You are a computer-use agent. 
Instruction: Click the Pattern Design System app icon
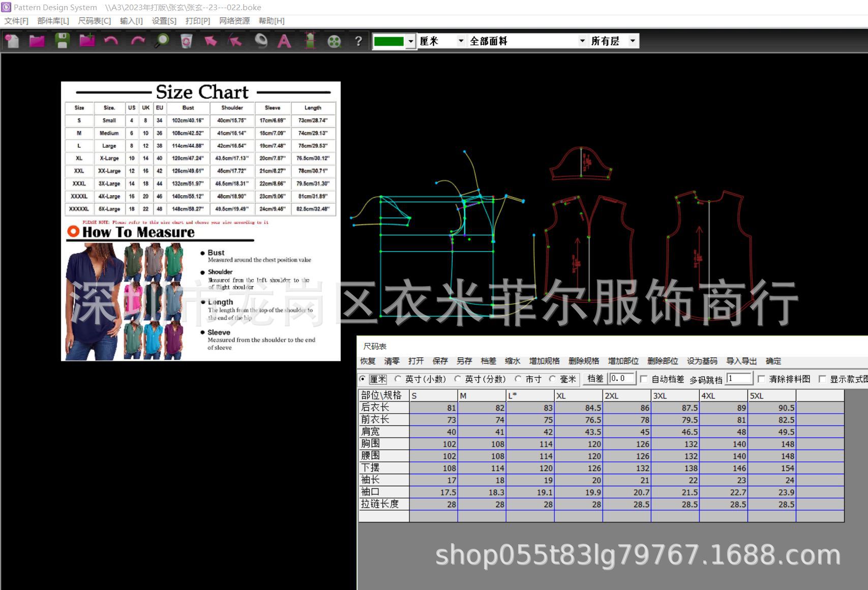(x=6, y=7)
